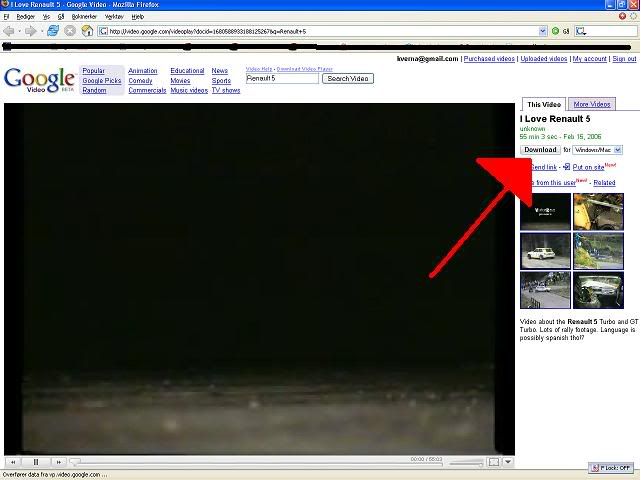Click the Stop loading icon
641x480 pixels.
(70, 31)
